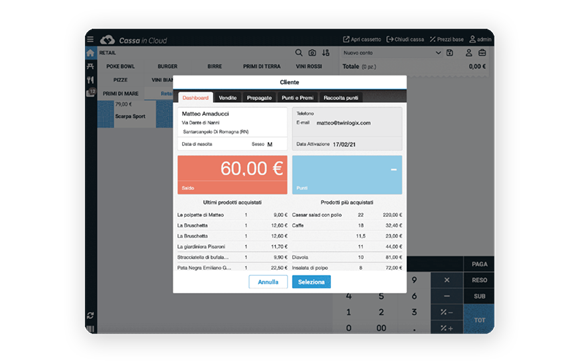Click the RESO button
Image resolution: width=576 pixels, height=362 pixels.
(x=479, y=280)
